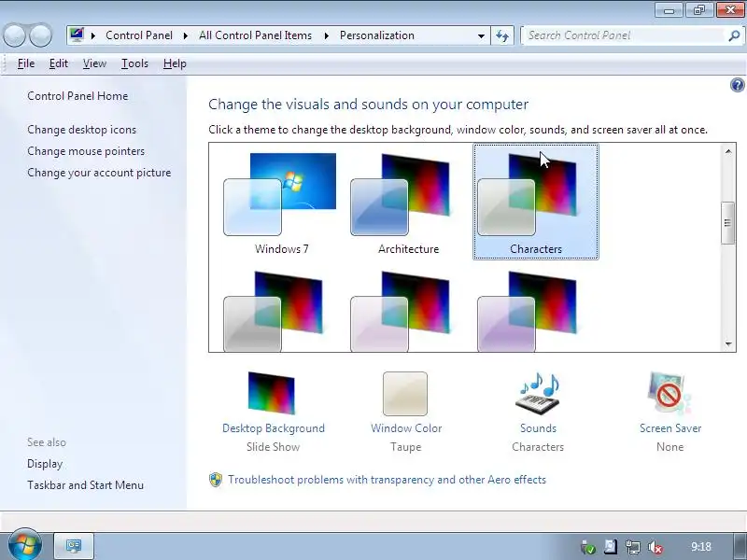Click the Personalization taskbar button

point(74,546)
